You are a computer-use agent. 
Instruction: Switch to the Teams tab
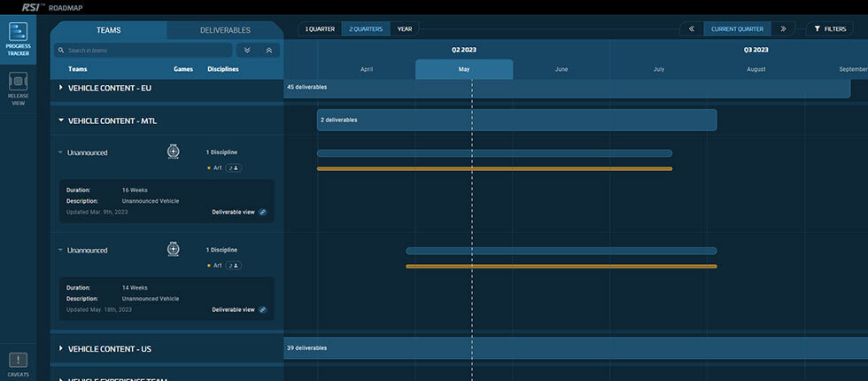click(x=108, y=30)
